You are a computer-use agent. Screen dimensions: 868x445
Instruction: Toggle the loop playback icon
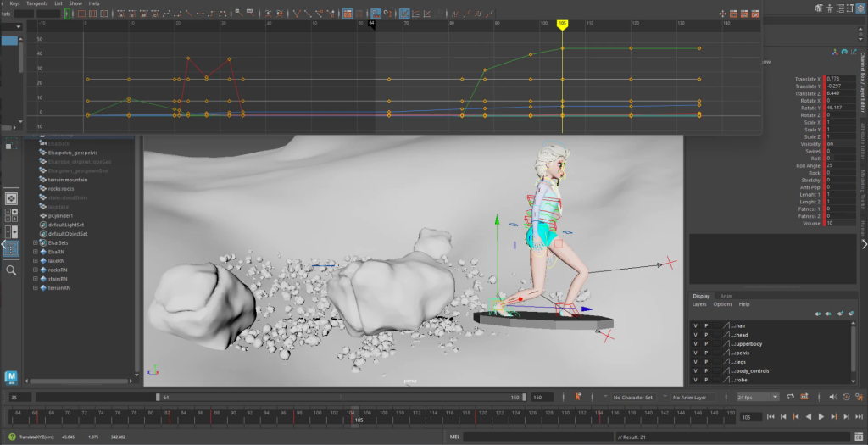pos(791,397)
